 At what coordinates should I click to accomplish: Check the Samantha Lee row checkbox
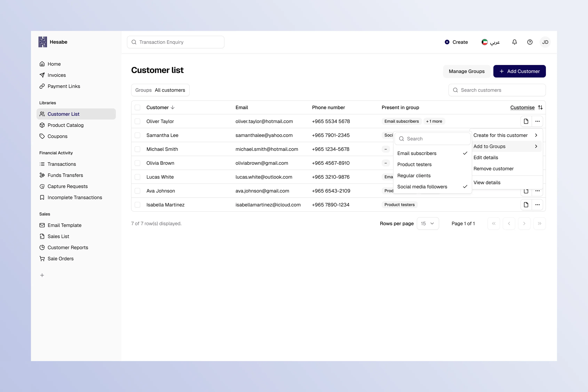pyautogui.click(x=137, y=135)
